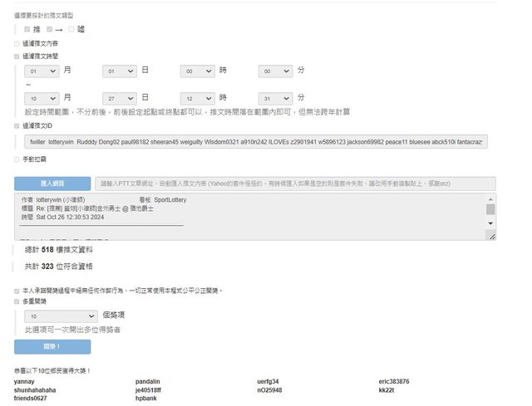Image resolution: width=532 pixels, height=406 pixels.
Task: Enable the 過濾推文內容 filter checkbox
Action: pyautogui.click(x=17, y=43)
